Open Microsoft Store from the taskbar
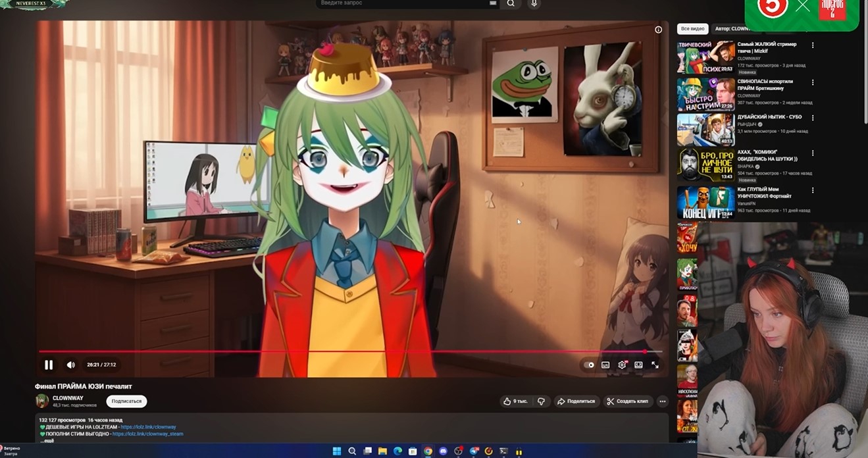 (x=413, y=451)
